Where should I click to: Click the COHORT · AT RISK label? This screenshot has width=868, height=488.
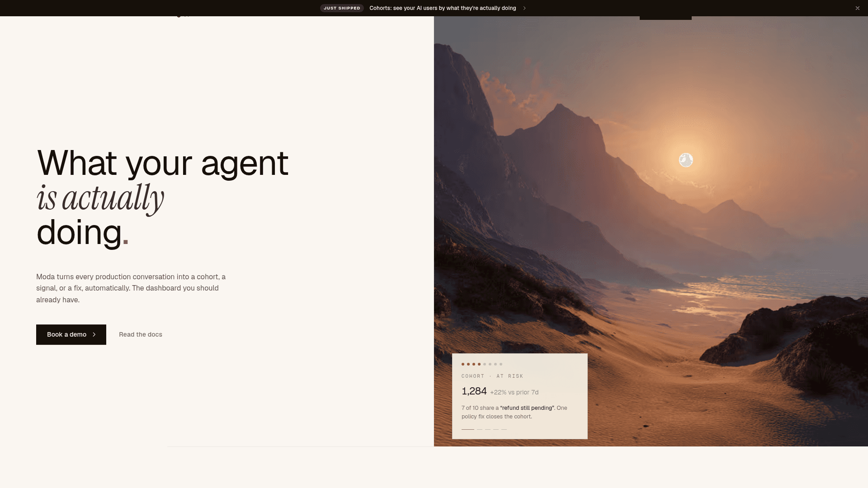492,376
